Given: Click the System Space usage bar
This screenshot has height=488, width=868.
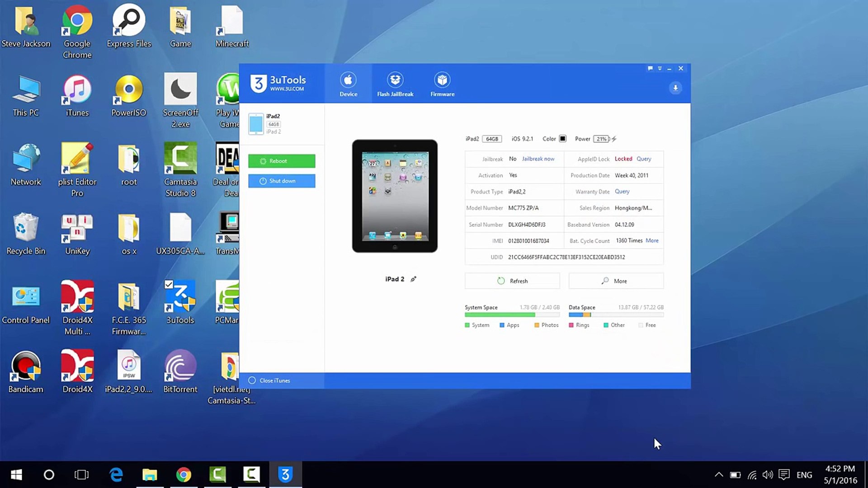Looking at the screenshot, I should pos(512,314).
